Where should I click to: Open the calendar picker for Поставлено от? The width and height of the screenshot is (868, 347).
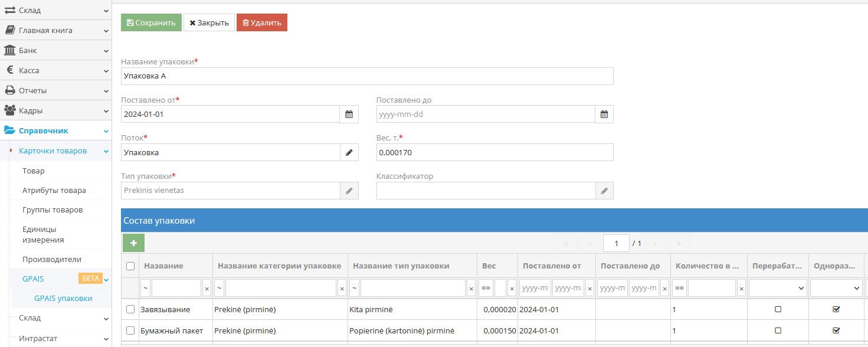[x=349, y=114]
